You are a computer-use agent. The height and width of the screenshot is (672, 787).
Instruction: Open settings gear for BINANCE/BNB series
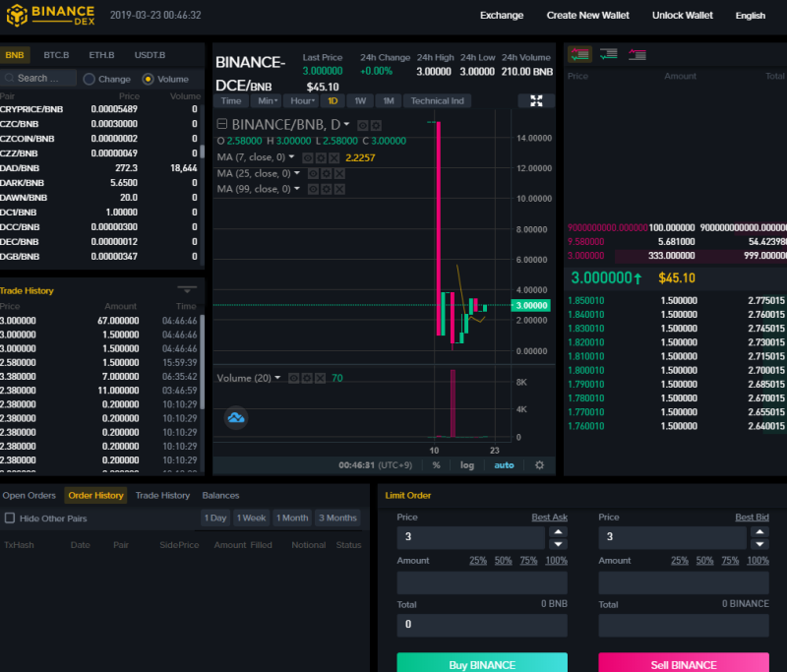coord(376,125)
